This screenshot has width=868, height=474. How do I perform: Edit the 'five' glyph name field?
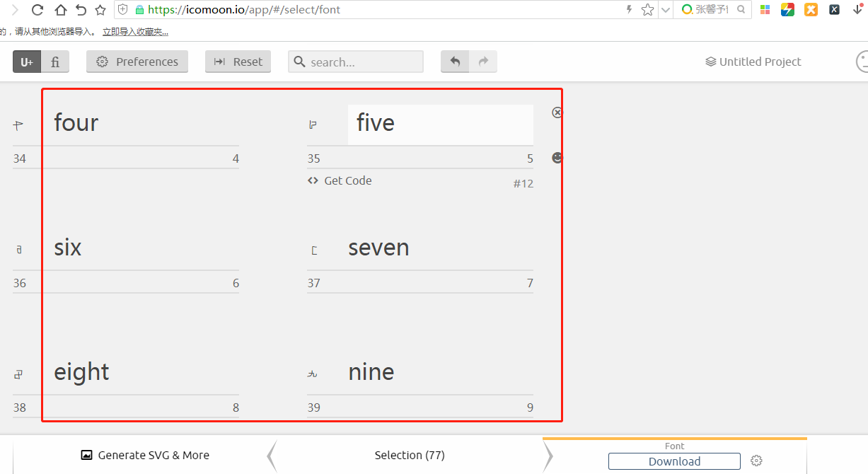pos(441,123)
